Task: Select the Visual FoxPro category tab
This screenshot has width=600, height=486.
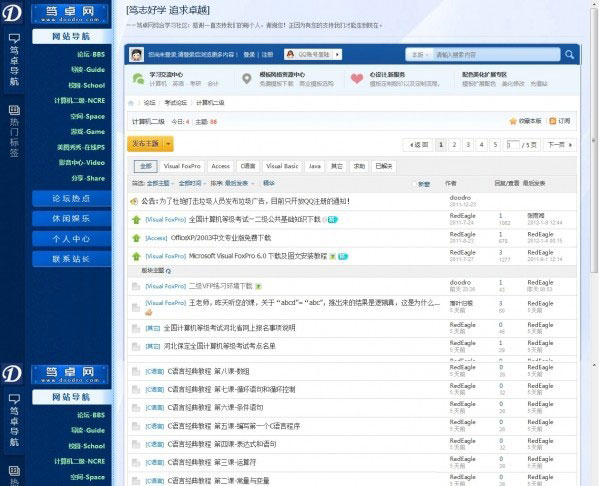Action: pyautogui.click(x=182, y=166)
